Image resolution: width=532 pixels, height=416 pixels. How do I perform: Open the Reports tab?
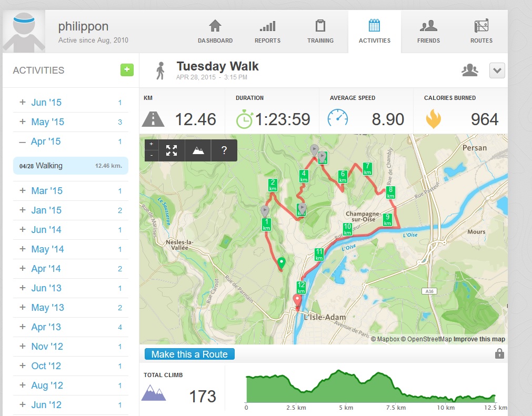(267, 32)
